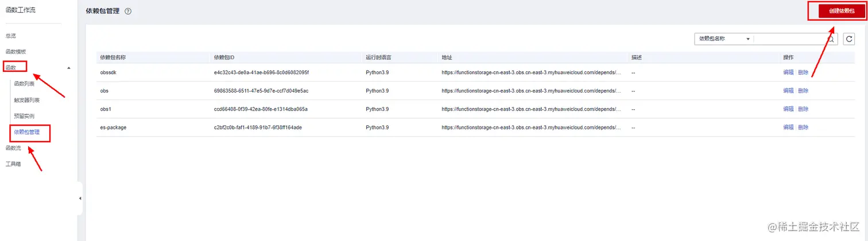Open 函数模板 in the sidebar
Viewport: 868px width, 241px height.
tap(15, 52)
